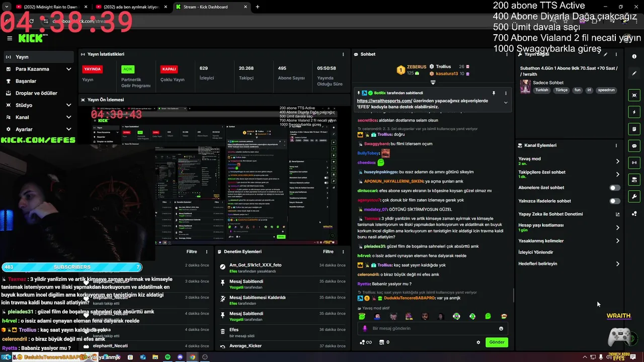Open the hamburger menu beside the Kick logo
The width and height of the screenshot is (644, 362).
coord(10,38)
